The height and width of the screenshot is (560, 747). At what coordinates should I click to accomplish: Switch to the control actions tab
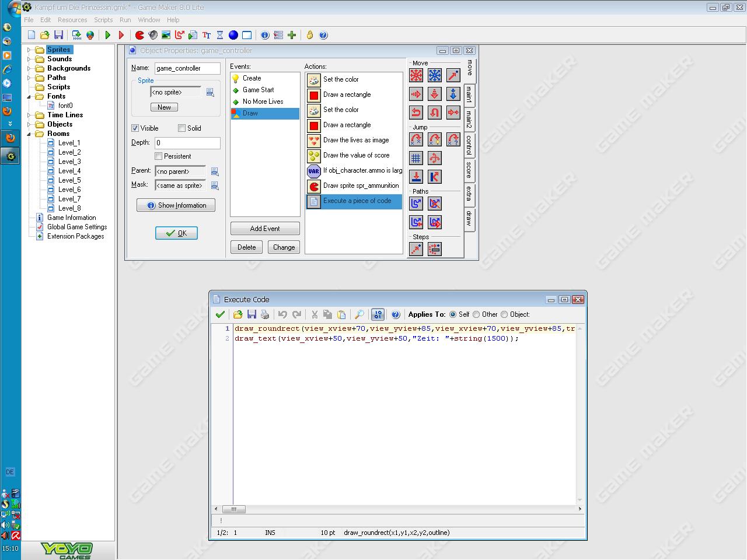coord(469,144)
